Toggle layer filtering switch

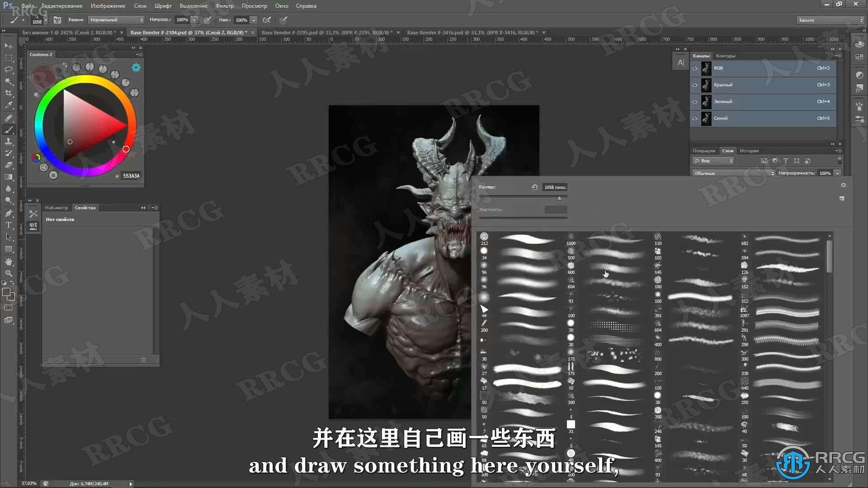[x=840, y=160]
